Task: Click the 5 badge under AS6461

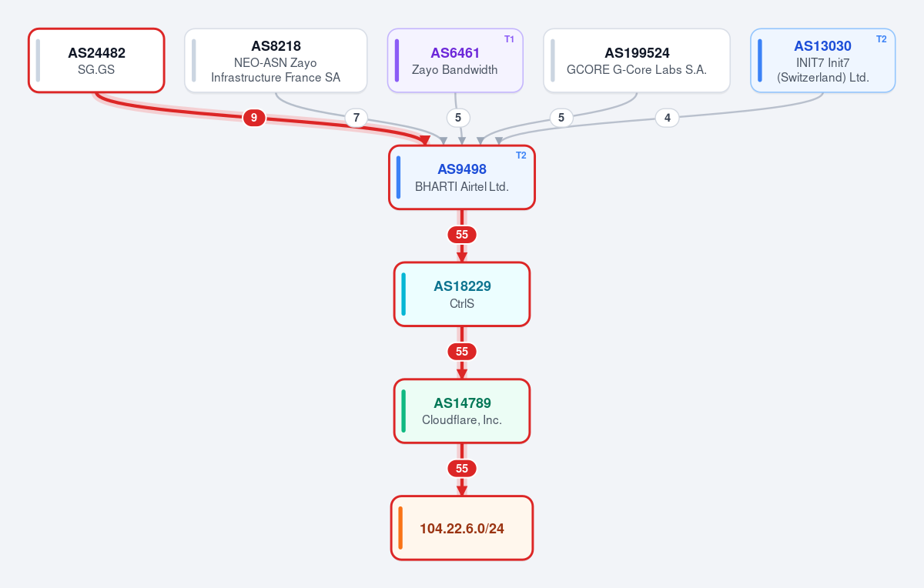Action: tap(458, 118)
